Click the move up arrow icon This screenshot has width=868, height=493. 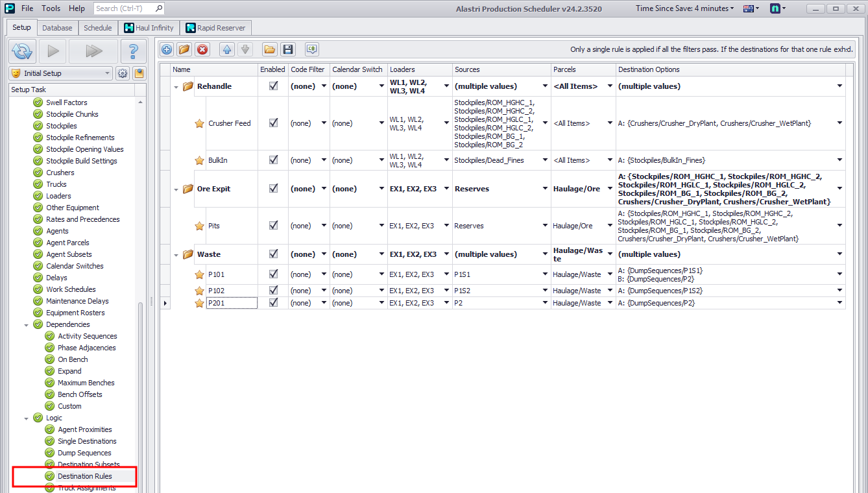click(x=226, y=49)
